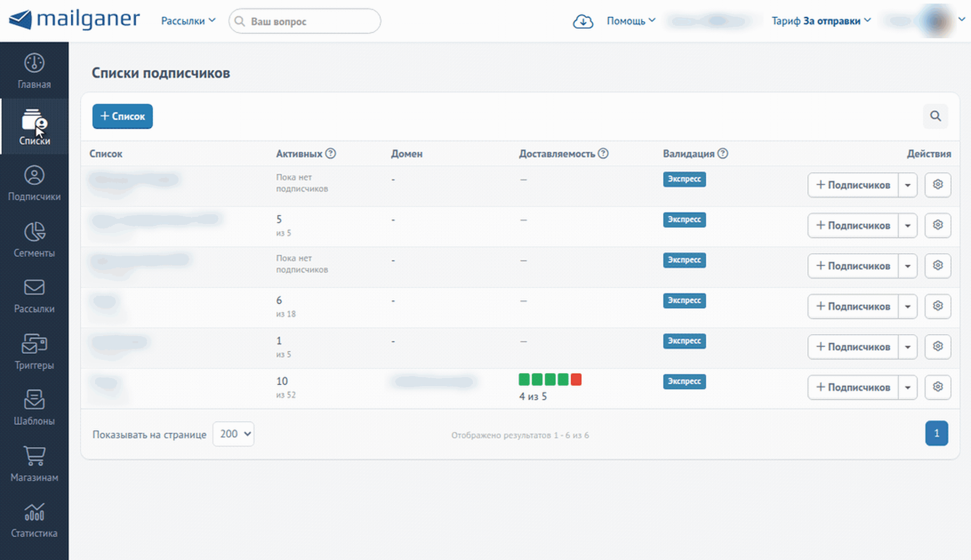Viewport: 971px width, 560px height.
Task: Click the Домен column header
Action: 407,154
